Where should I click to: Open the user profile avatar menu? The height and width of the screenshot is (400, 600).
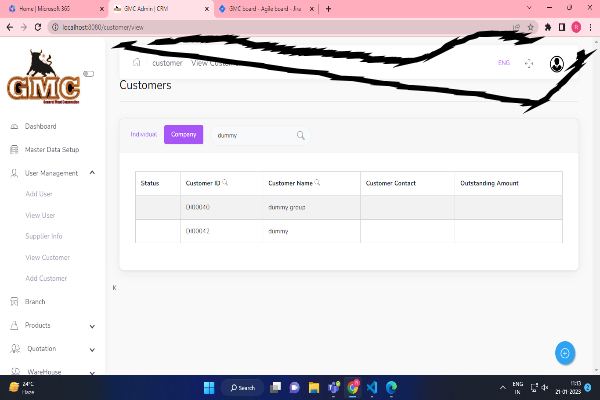coord(556,63)
